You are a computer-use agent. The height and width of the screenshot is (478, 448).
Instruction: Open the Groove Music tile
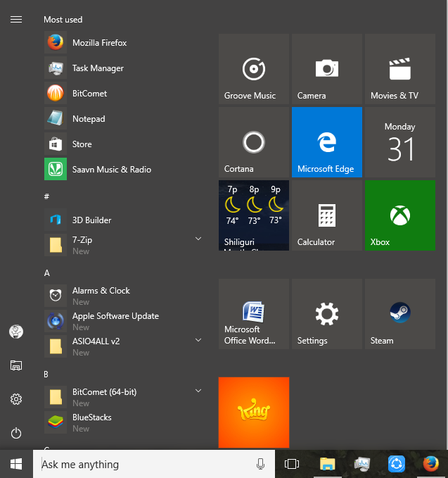coord(254,69)
